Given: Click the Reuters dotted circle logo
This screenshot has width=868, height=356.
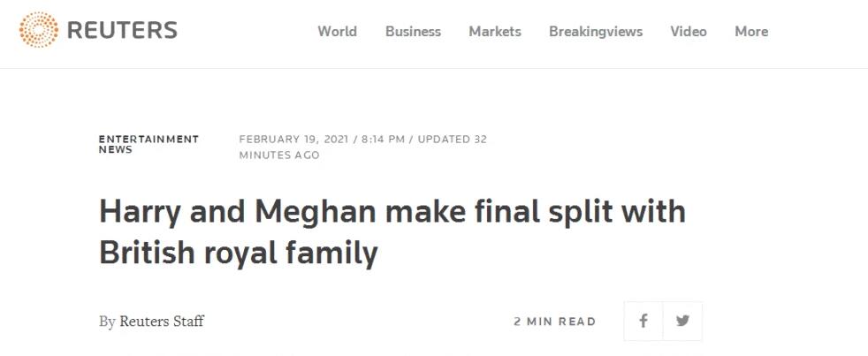Looking at the screenshot, I should 39,31.
